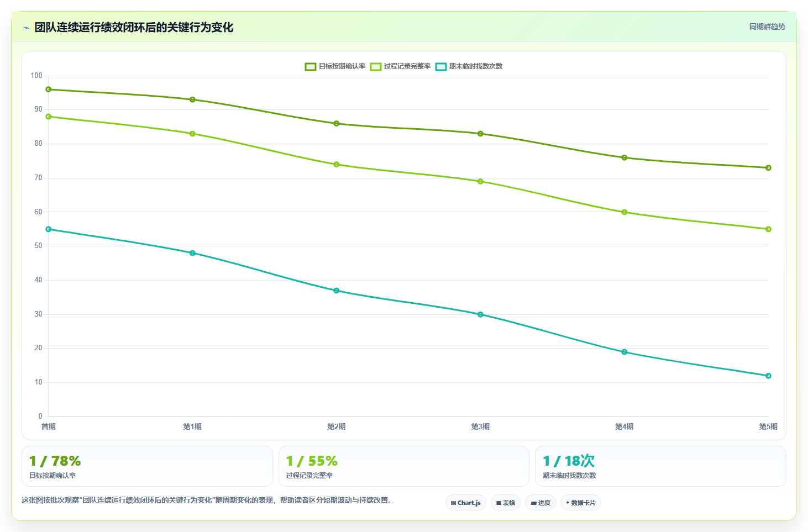The image size is (808, 532).
Task: Open the 1 / 55% 过程记录完整率 card
Action: (x=404, y=466)
